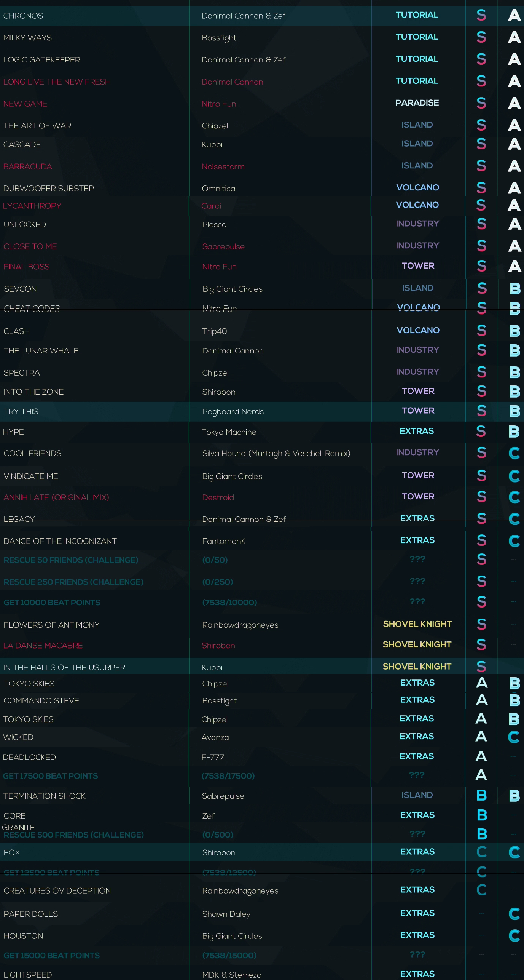Select the DEADLOCKED track by F-777

pos(30,757)
